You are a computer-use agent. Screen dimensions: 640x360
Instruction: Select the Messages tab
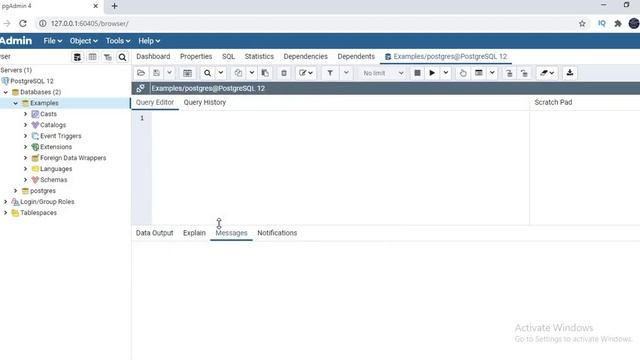[231, 233]
